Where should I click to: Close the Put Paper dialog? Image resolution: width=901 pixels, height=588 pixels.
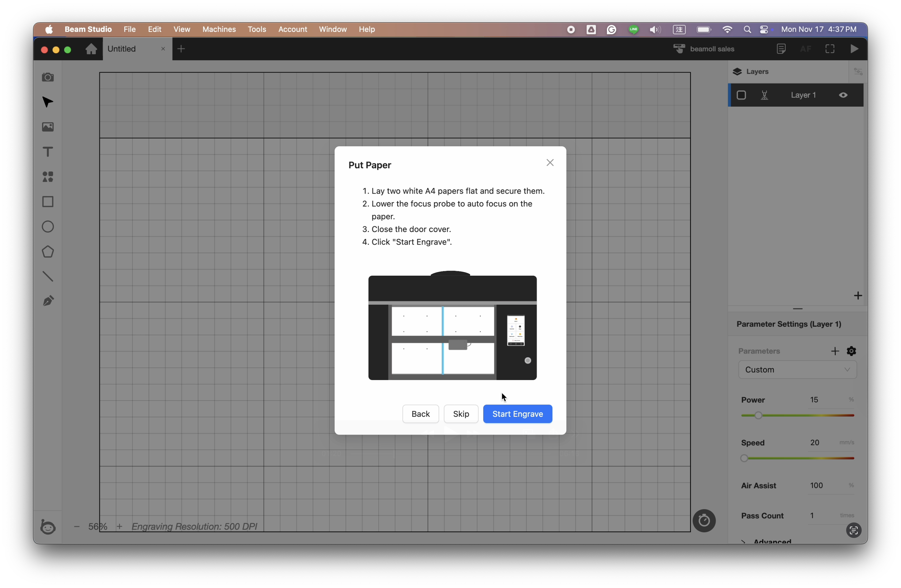tap(550, 163)
